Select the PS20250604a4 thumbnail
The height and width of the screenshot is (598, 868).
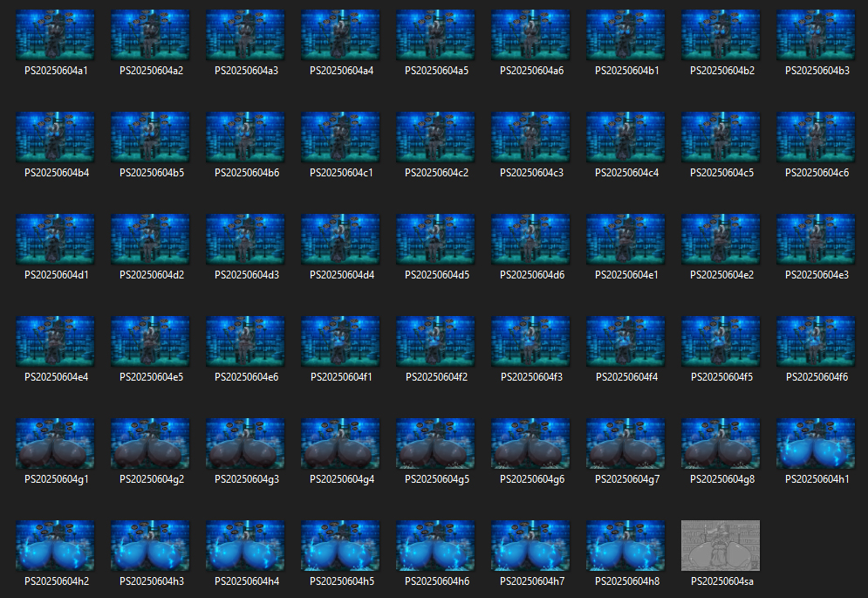point(340,34)
